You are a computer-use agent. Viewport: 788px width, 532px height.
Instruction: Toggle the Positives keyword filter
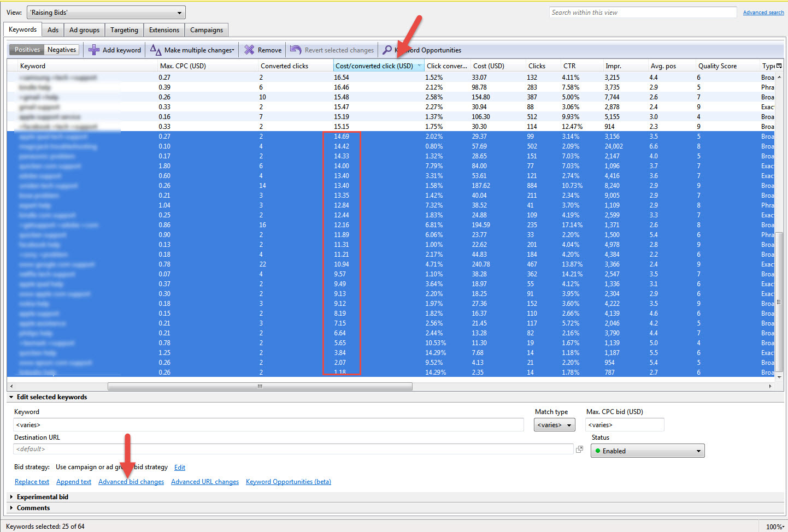click(27, 50)
